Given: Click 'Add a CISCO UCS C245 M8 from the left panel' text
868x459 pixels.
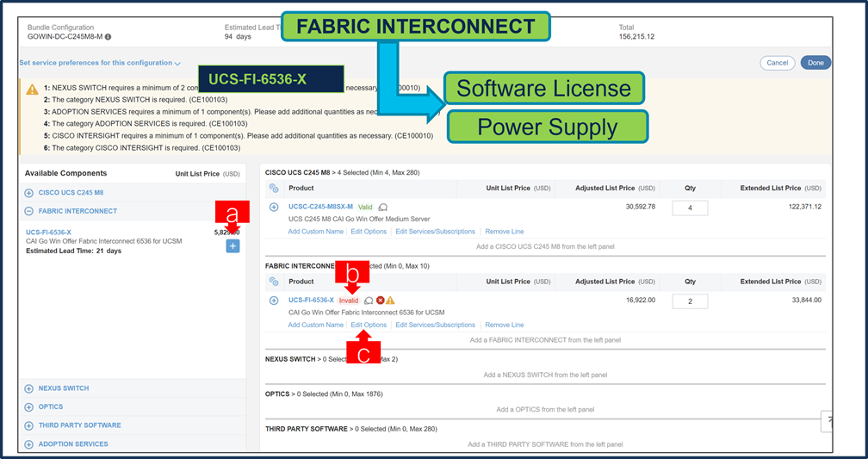Looking at the screenshot, I should click(x=545, y=246).
